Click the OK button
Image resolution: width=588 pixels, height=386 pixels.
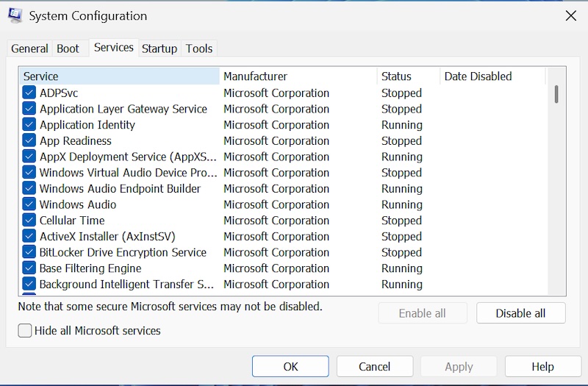coord(290,366)
